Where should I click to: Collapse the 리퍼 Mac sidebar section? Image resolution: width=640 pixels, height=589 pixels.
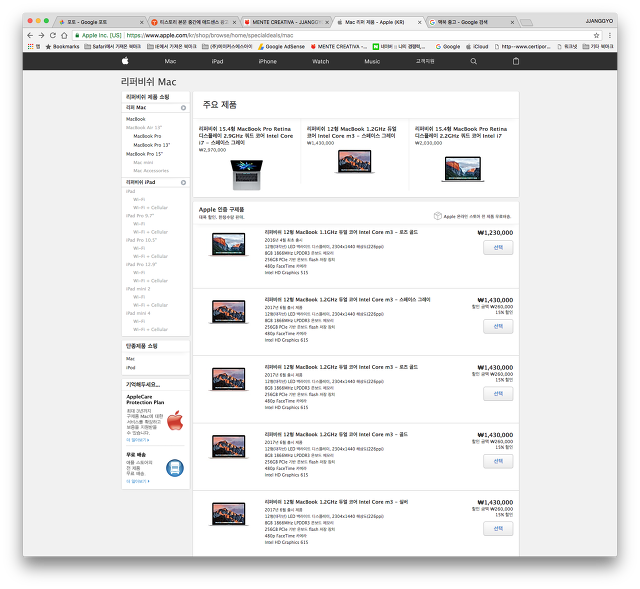click(x=183, y=108)
